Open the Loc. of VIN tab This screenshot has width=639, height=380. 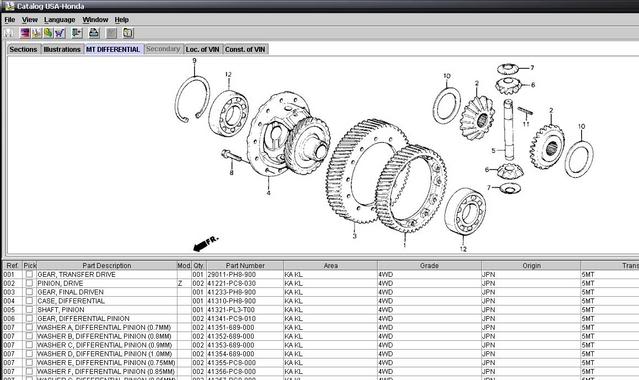pos(202,49)
